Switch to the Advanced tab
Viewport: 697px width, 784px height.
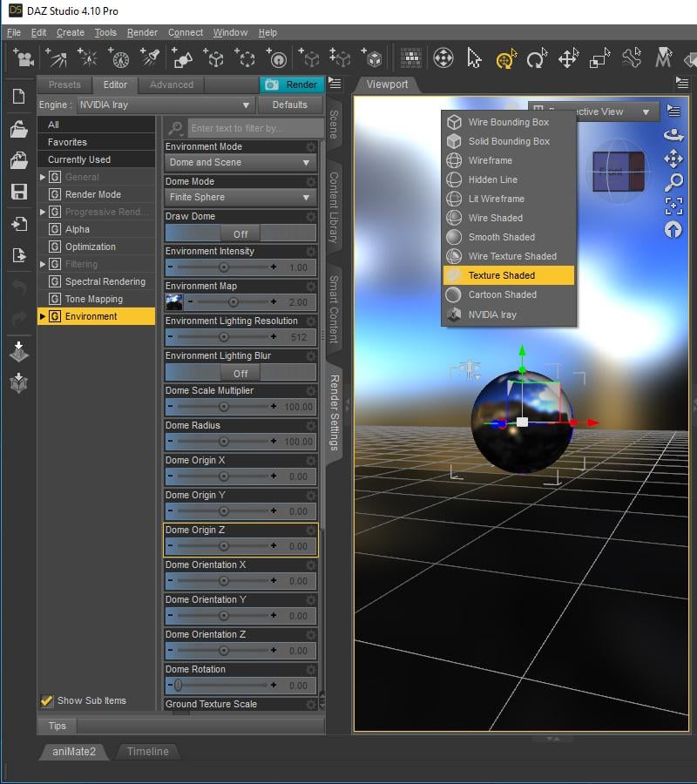(171, 85)
